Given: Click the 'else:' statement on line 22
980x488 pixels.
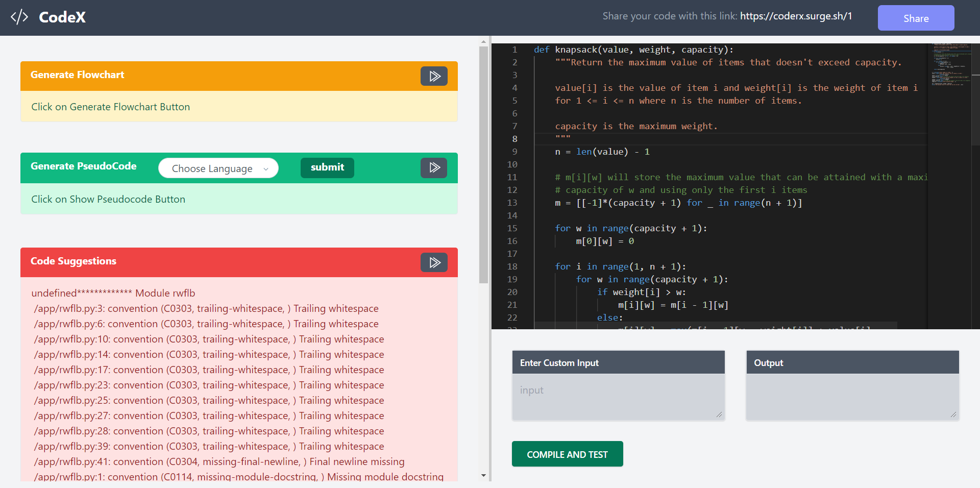Looking at the screenshot, I should pos(610,318).
